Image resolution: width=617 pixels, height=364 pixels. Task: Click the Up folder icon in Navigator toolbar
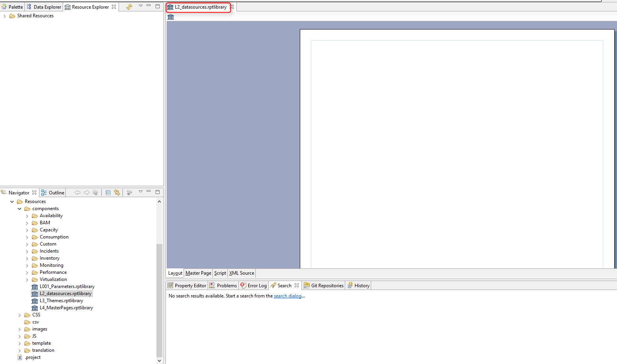pyautogui.click(x=95, y=192)
